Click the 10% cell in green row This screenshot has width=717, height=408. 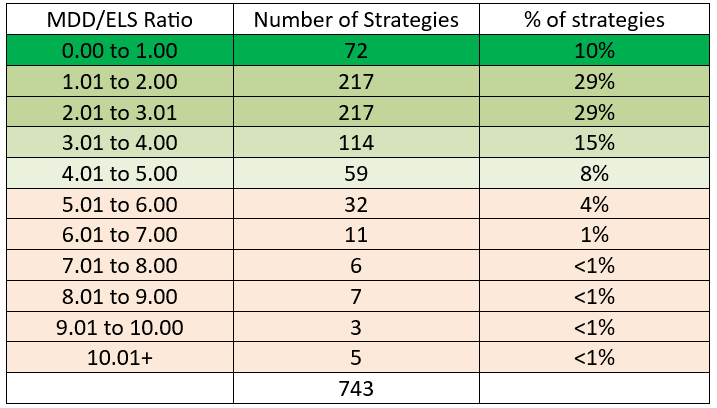pyautogui.click(x=594, y=50)
